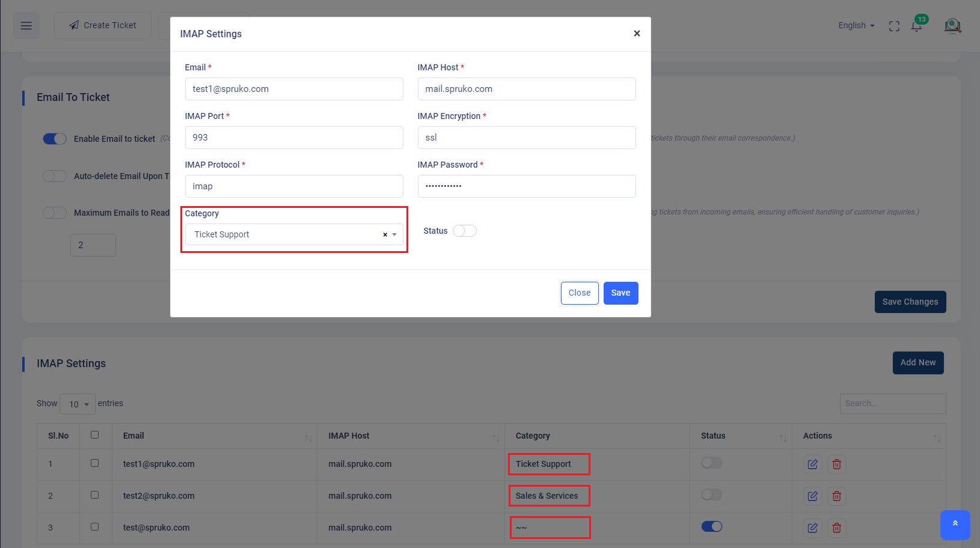Click the Create Ticket button
980x548 pixels.
(102, 25)
